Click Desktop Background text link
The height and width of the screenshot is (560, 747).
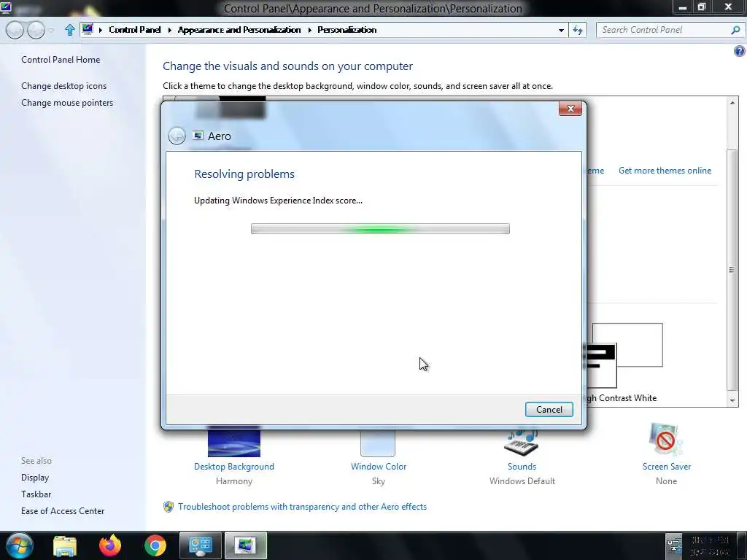(x=234, y=467)
